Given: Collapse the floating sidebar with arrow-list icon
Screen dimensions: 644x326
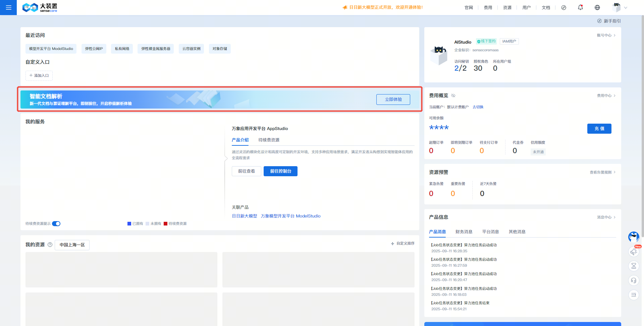Looking at the screenshot, I should click(x=634, y=295).
